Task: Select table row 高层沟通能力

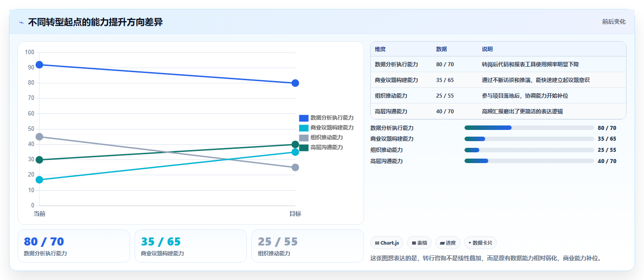Action: (498, 112)
